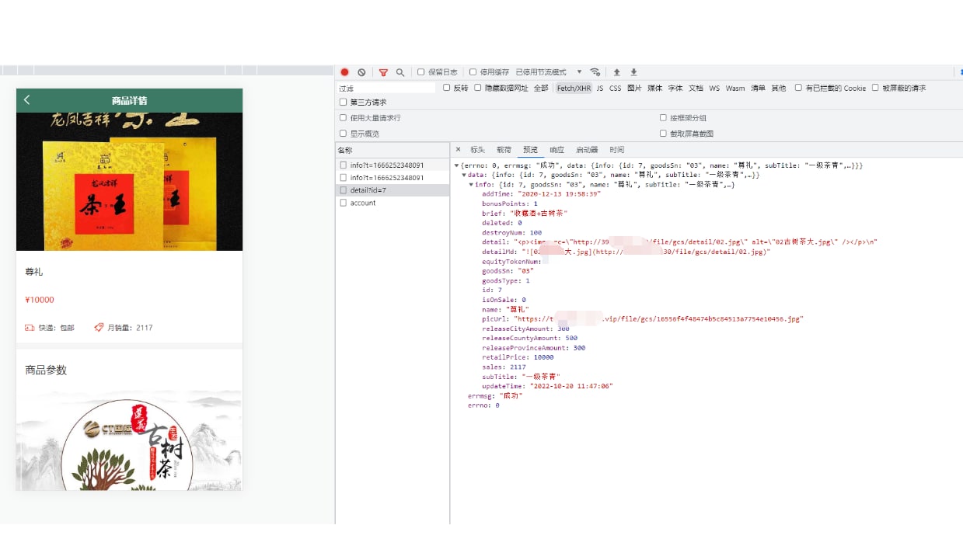Click the 月销量: 2117 label
Image resolution: width=963 pixels, height=560 pixels.
(x=124, y=328)
